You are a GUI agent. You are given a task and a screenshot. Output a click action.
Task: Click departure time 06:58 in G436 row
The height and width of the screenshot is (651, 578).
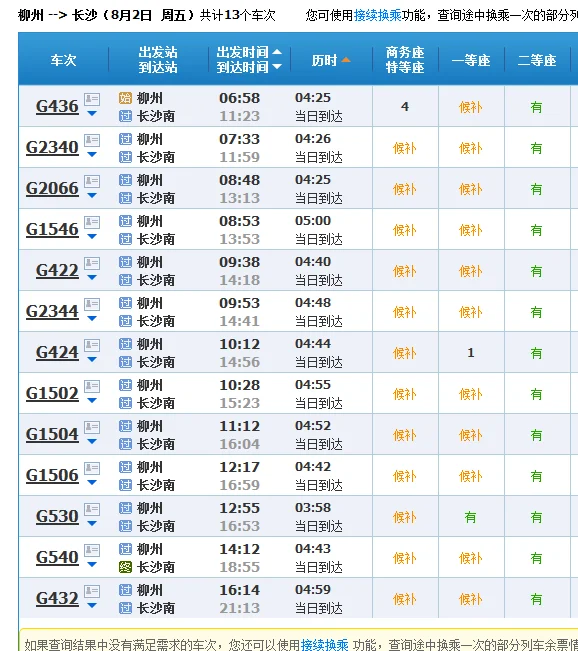click(x=240, y=98)
